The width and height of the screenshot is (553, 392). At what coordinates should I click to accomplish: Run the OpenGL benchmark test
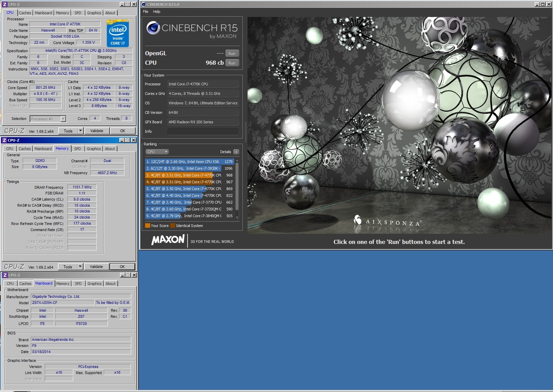(232, 54)
